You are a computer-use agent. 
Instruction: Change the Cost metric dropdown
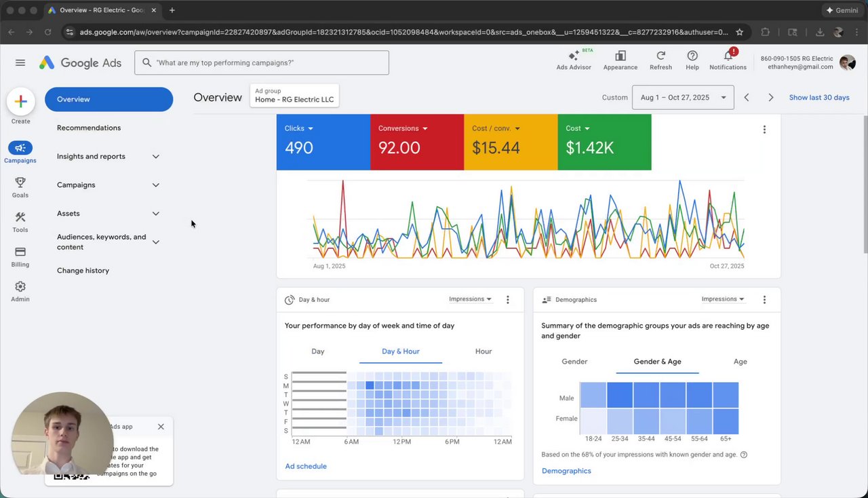[x=578, y=129]
